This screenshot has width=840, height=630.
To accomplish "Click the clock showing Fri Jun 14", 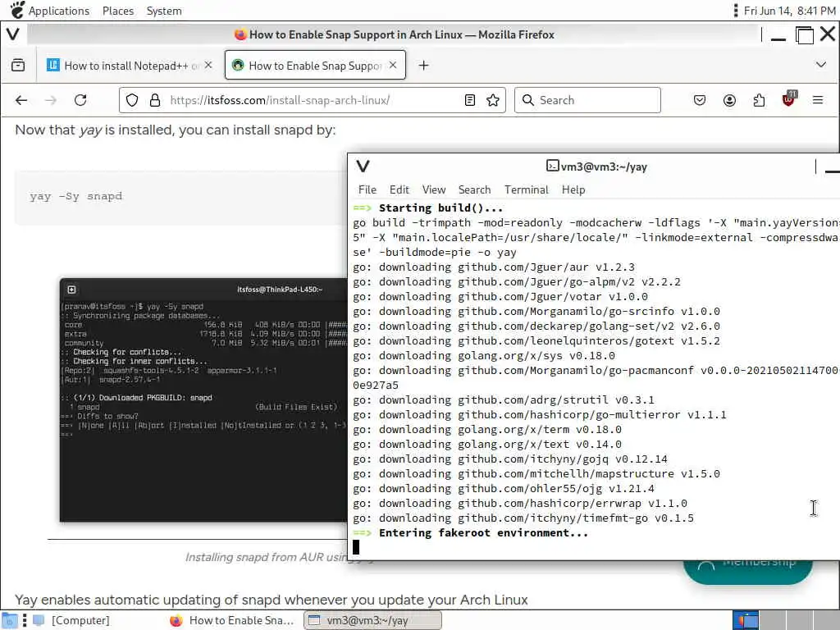I will (789, 11).
